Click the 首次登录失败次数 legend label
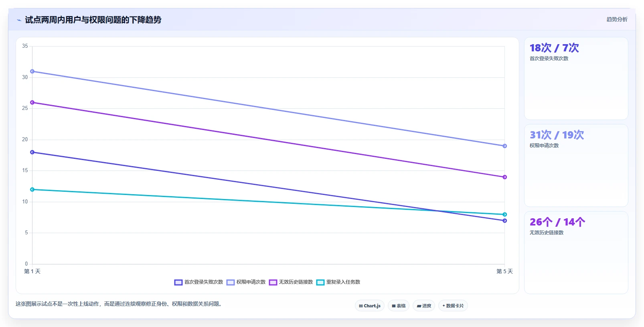 tap(204, 282)
